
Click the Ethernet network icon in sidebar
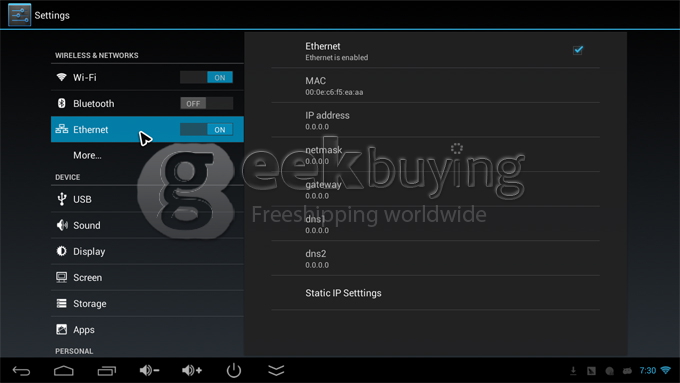click(x=62, y=129)
